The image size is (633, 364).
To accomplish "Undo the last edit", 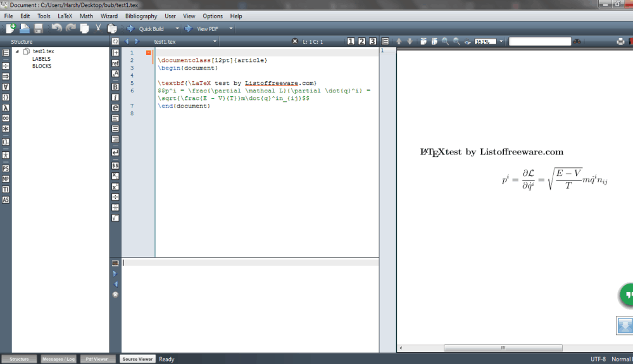I will tap(56, 28).
